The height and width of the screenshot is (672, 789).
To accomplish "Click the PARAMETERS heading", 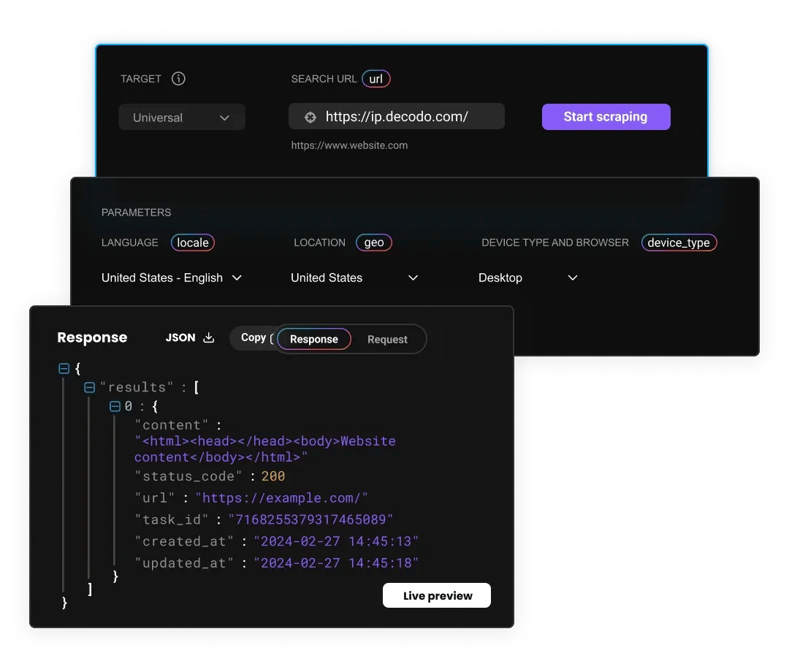I will pyautogui.click(x=137, y=213).
